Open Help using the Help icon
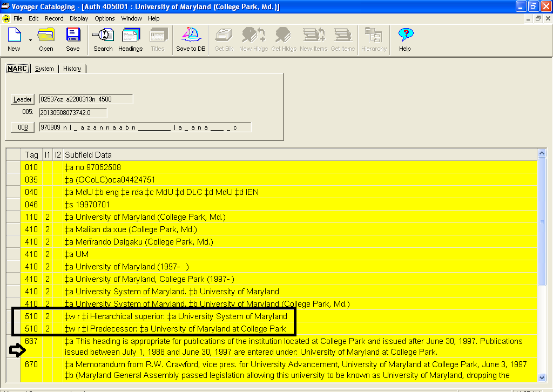Image resolution: width=553 pixels, height=392 pixels. click(x=405, y=39)
